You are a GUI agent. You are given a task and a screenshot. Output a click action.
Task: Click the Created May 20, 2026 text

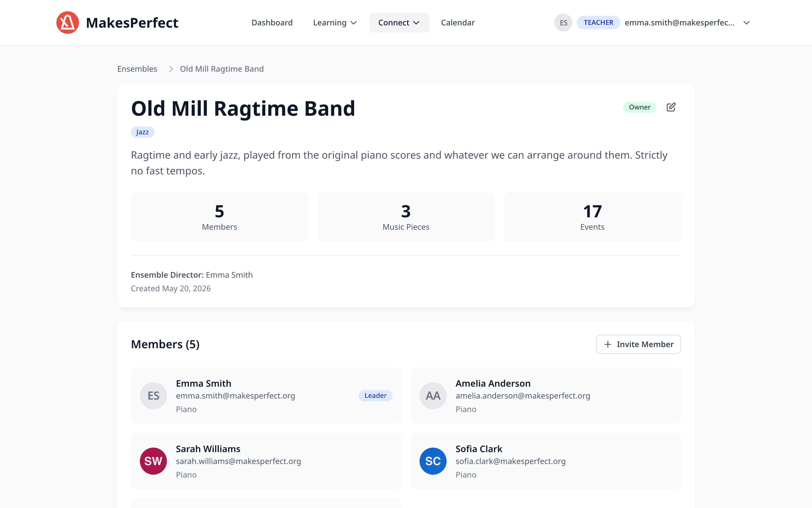[x=171, y=289]
